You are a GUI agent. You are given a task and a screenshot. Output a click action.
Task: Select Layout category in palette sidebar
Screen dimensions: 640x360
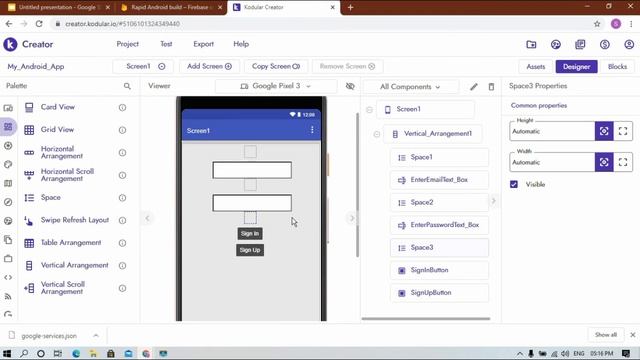[8, 127]
